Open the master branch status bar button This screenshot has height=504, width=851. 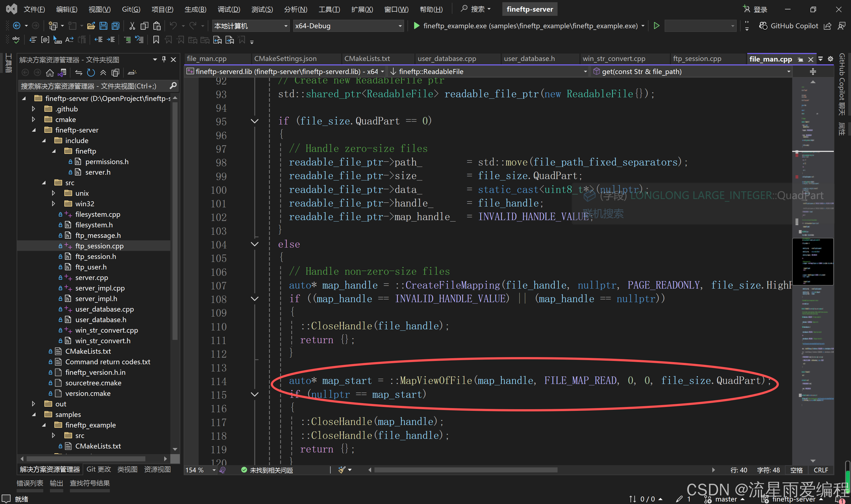pyautogui.click(x=726, y=499)
